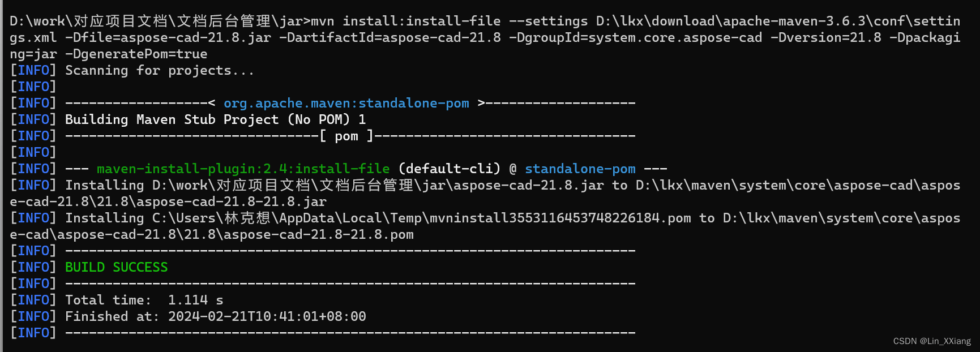The image size is (980, 352).
Task: Click the [ pom ] separator label
Action: [346, 136]
